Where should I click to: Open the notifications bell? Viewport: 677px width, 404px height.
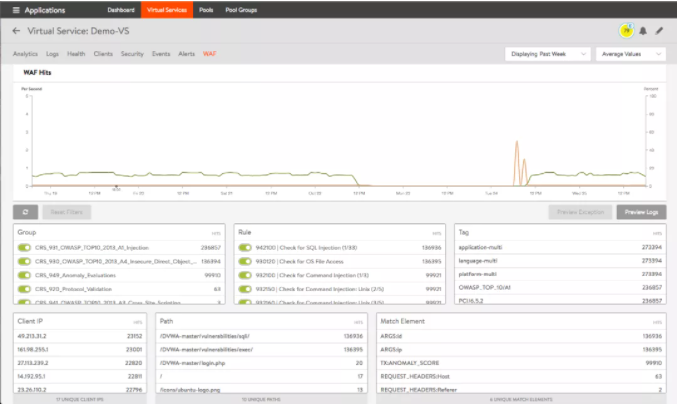pyautogui.click(x=643, y=31)
